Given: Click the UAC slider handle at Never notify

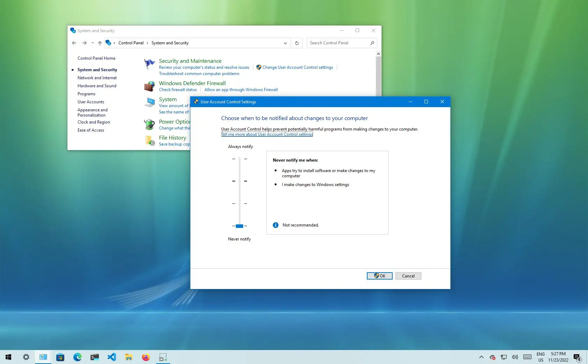Looking at the screenshot, I should pos(239,226).
